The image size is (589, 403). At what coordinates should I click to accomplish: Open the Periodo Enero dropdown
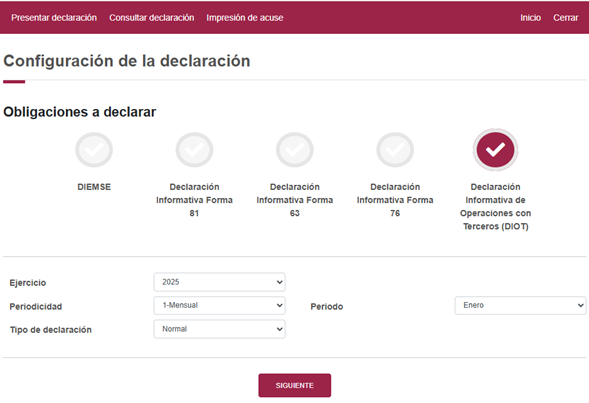[x=520, y=305]
